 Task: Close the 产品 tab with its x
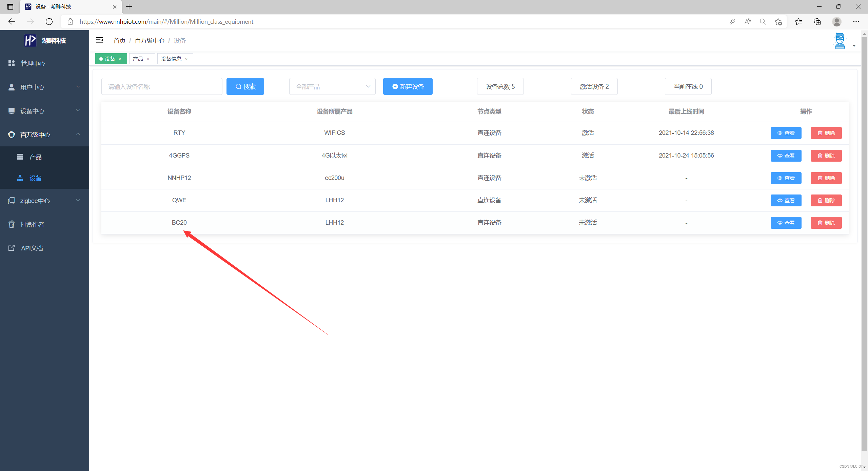point(148,59)
